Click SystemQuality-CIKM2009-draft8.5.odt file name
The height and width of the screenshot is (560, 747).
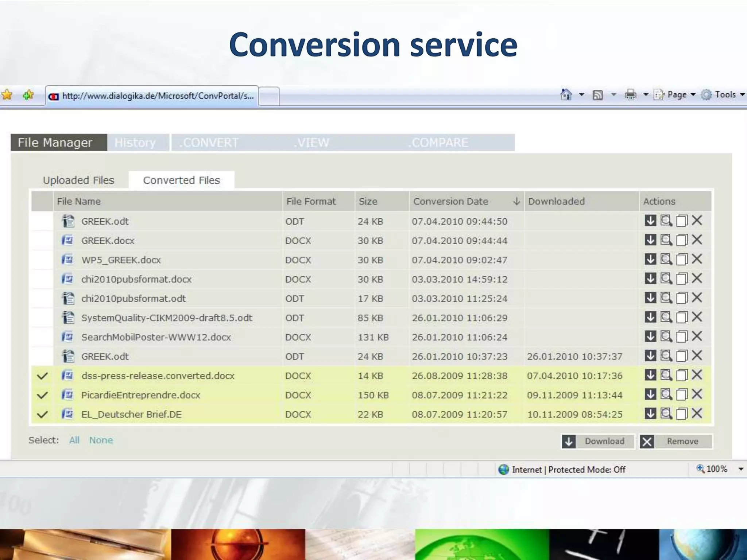167,318
